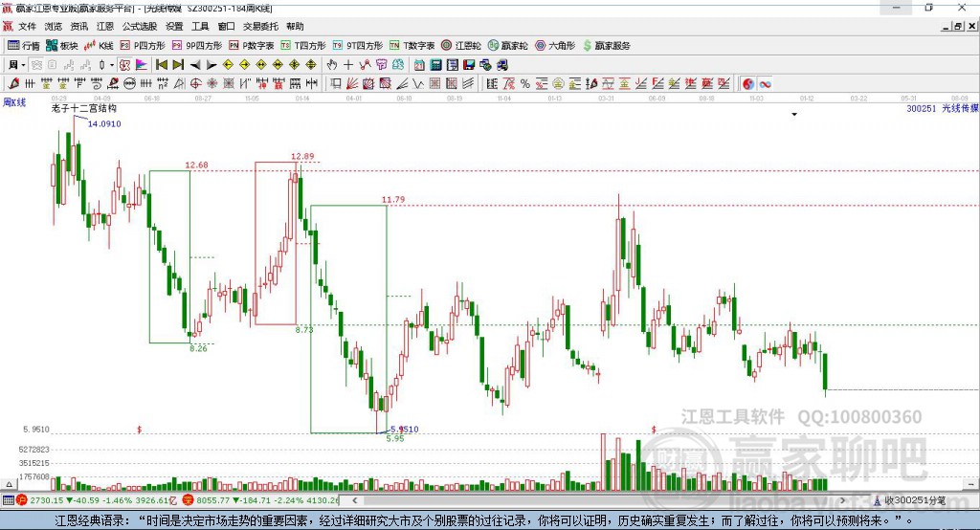Click the first yellow diamond arrow icon
Viewport: 980px width, 530px height.
(228, 65)
